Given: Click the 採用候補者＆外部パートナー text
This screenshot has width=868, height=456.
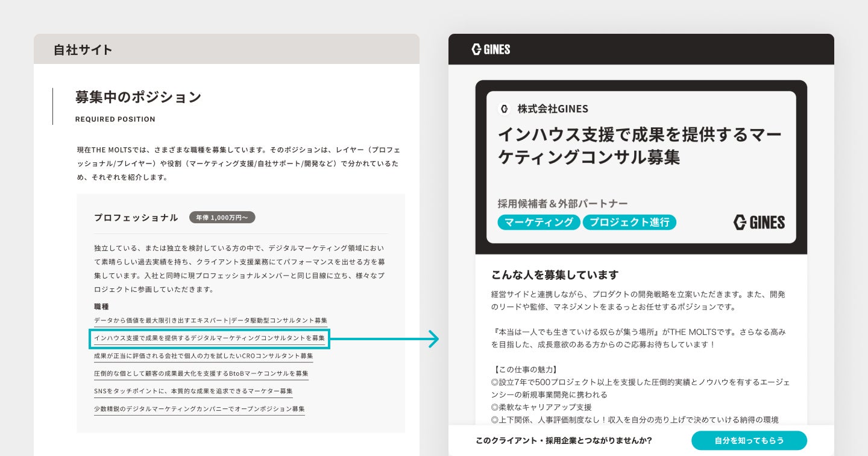Looking at the screenshot, I should pyautogui.click(x=562, y=204).
